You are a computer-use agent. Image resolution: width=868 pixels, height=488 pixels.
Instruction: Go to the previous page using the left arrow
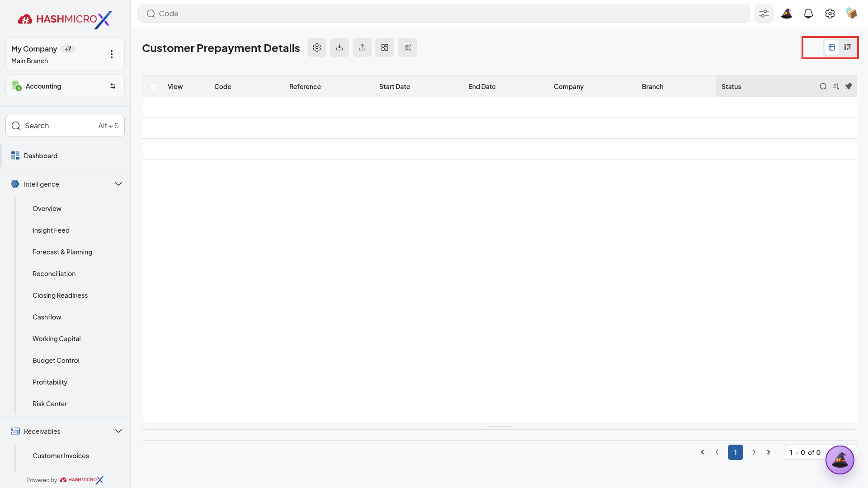[717, 452]
